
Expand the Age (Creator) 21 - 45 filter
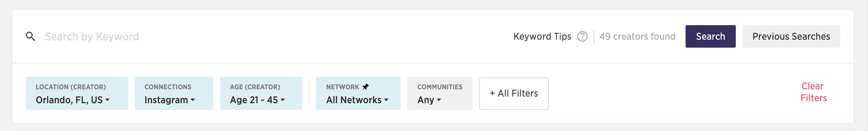(261, 93)
